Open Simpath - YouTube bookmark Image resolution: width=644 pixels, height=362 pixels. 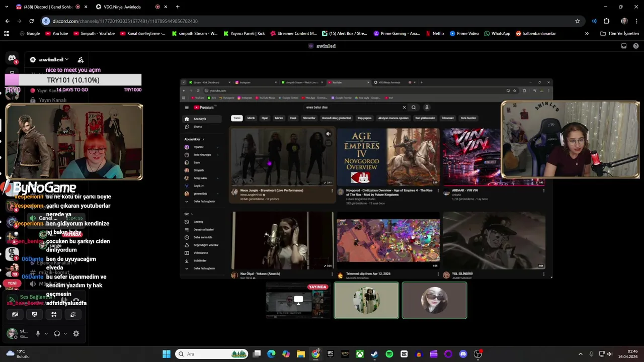click(x=94, y=34)
